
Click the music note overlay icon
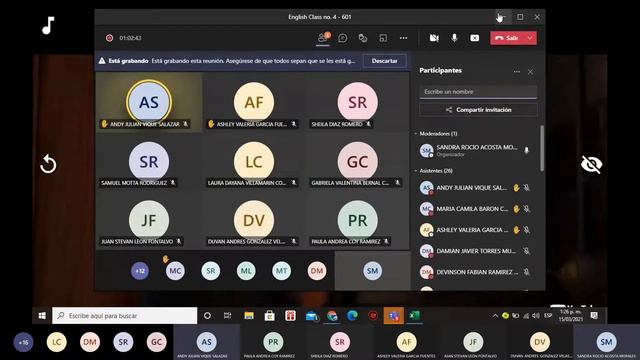(48, 25)
